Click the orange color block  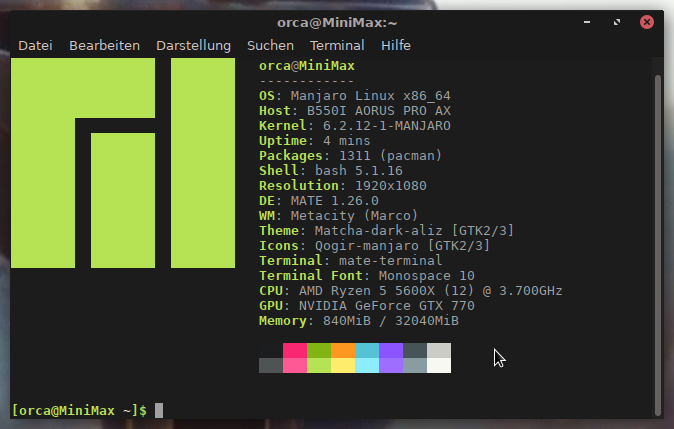(343, 350)
